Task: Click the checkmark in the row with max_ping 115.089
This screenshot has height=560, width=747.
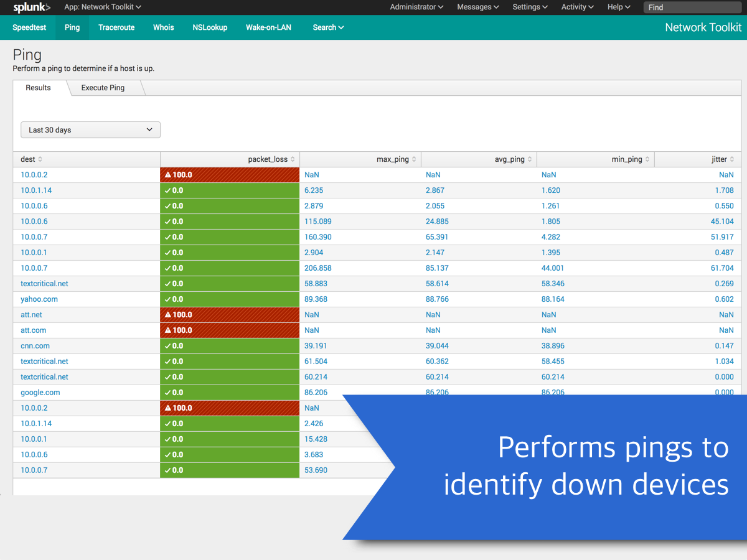Action: coord(168,222)
